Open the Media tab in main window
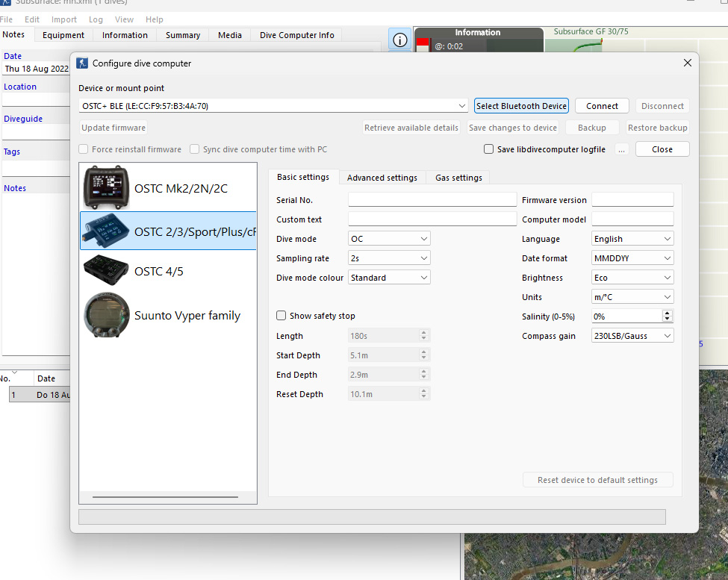This screenshot has height=580, width=728. (230, 35)
